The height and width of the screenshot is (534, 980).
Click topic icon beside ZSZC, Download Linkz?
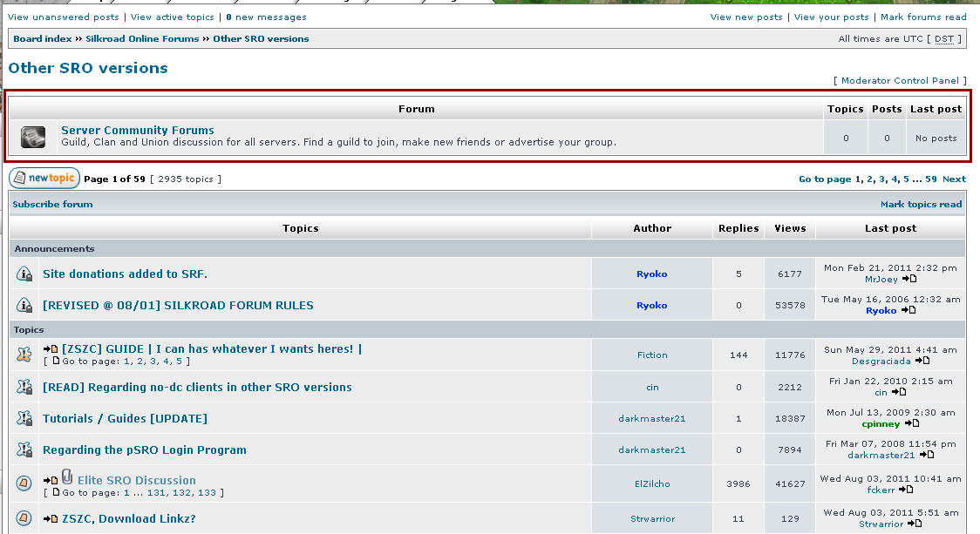point(24,518)
